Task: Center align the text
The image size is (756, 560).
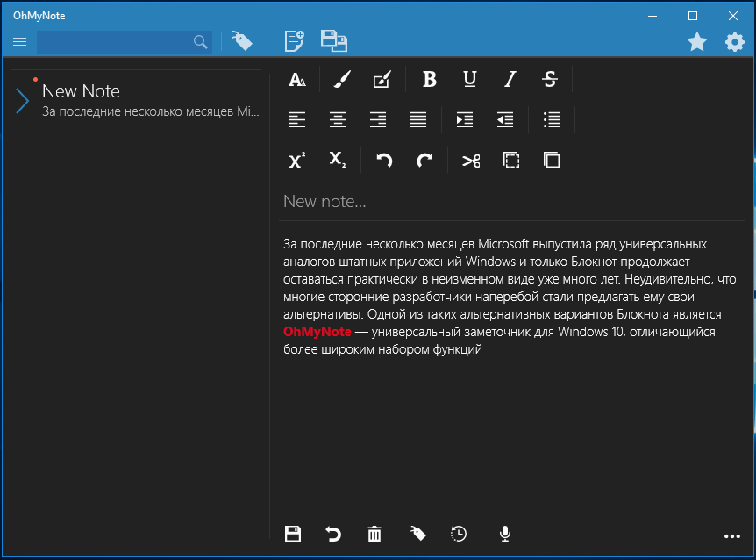Action: (338, 119)
